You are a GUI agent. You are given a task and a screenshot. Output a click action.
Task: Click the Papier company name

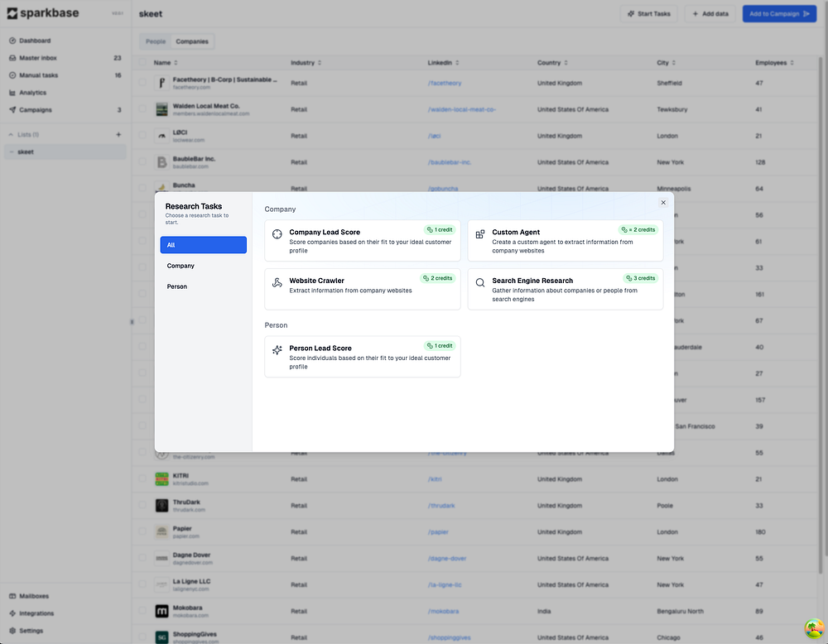pyautogui.click(x=182, y=528)
